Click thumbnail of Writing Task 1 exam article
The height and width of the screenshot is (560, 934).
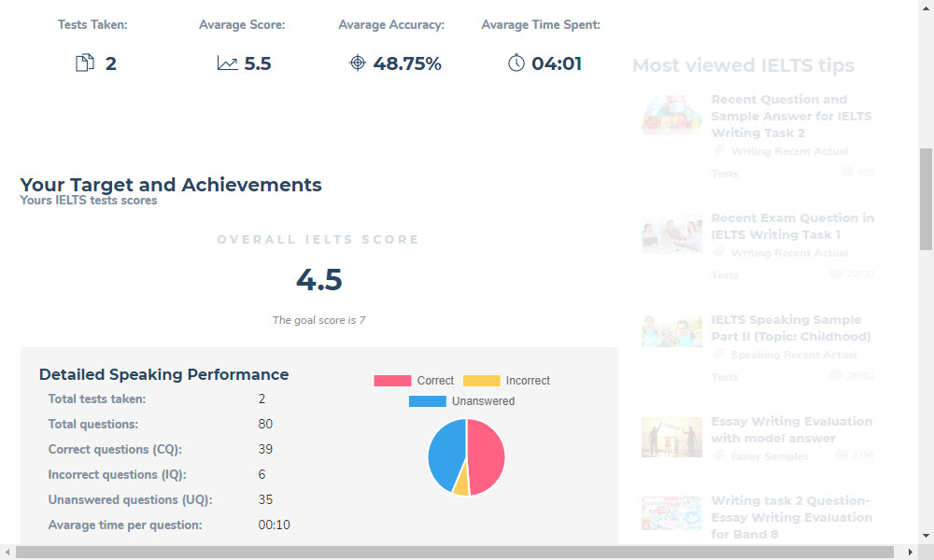(x=672, y=233)
